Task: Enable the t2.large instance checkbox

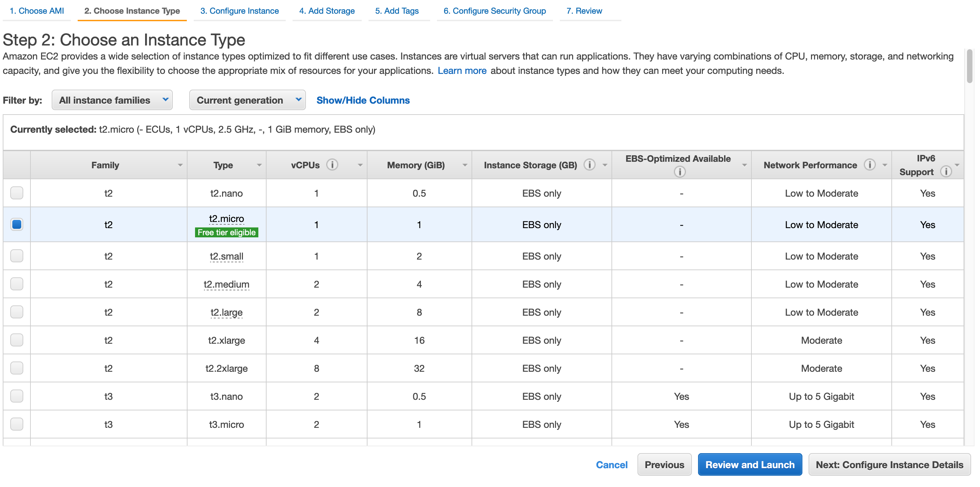Action: click(17, 312)
